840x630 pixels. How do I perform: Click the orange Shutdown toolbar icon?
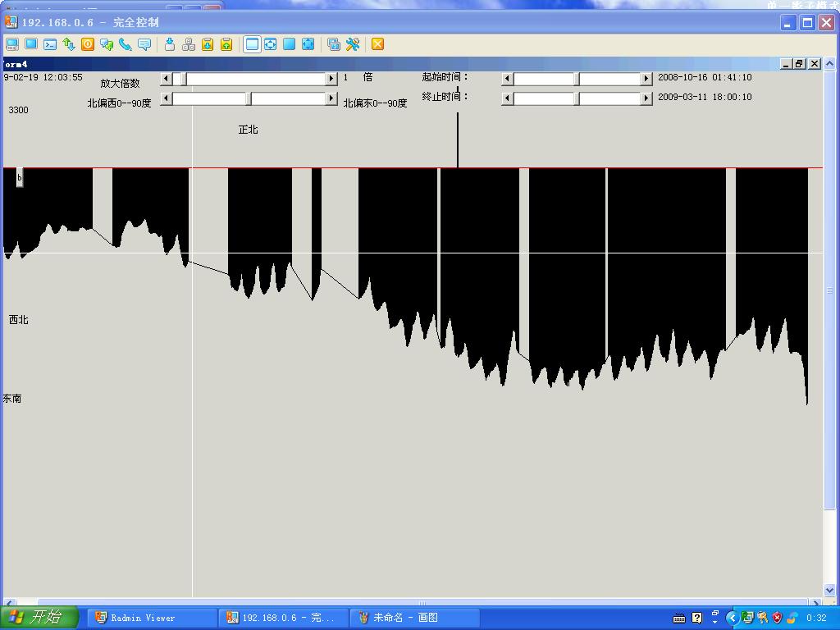(87, 44)
